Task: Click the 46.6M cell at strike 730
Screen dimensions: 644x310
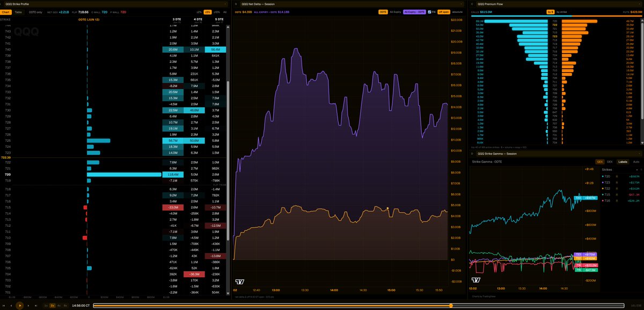Action: pos(194,110)
